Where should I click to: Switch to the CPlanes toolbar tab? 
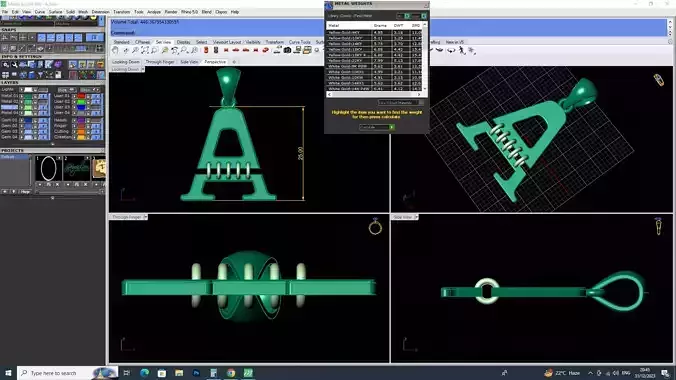click(x=143, y=42)
